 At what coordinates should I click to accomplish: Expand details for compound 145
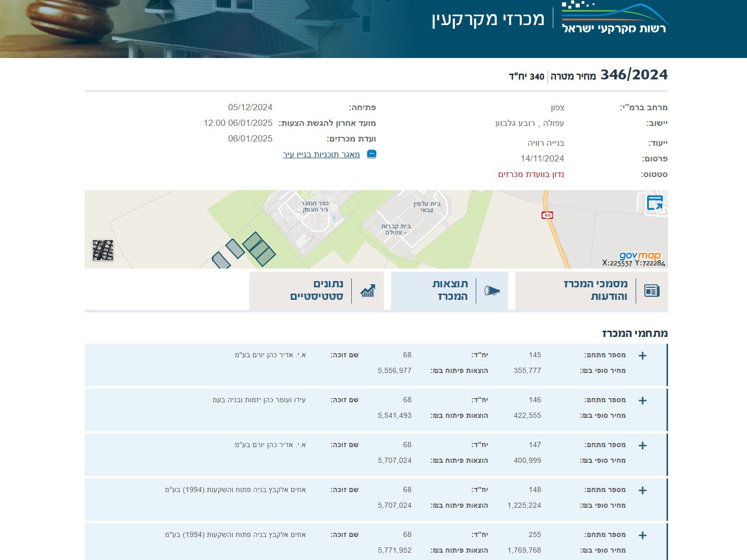pos(642,355)
